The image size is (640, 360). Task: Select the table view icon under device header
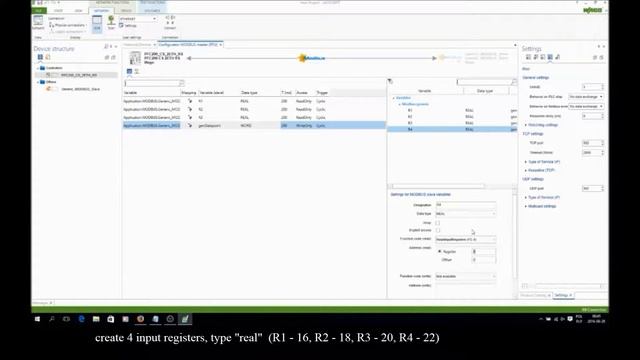pos(129,71)
